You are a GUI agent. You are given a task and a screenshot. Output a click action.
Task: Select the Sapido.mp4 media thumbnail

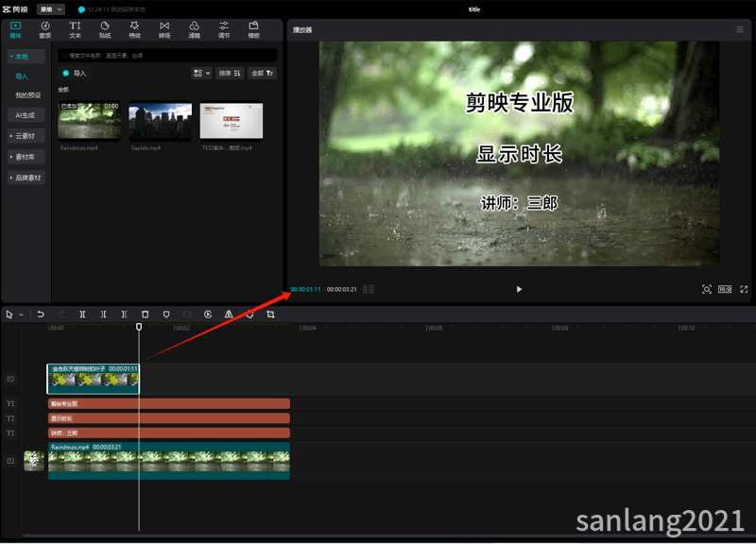click(160, 121)
